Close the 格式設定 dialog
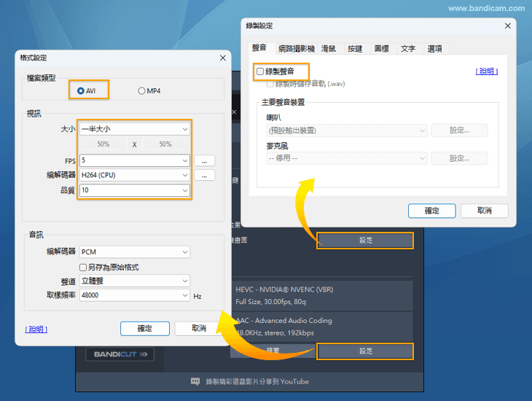 [x=222, y=58]
